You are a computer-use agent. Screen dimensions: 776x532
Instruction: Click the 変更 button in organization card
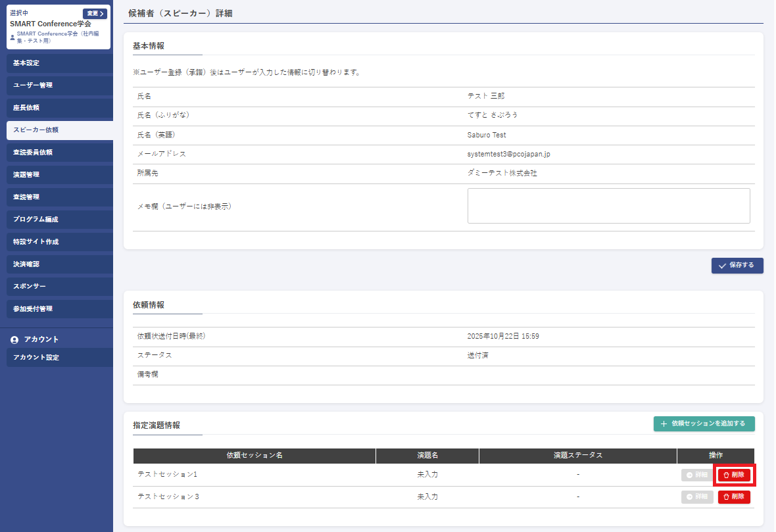[x=95, y=14]
